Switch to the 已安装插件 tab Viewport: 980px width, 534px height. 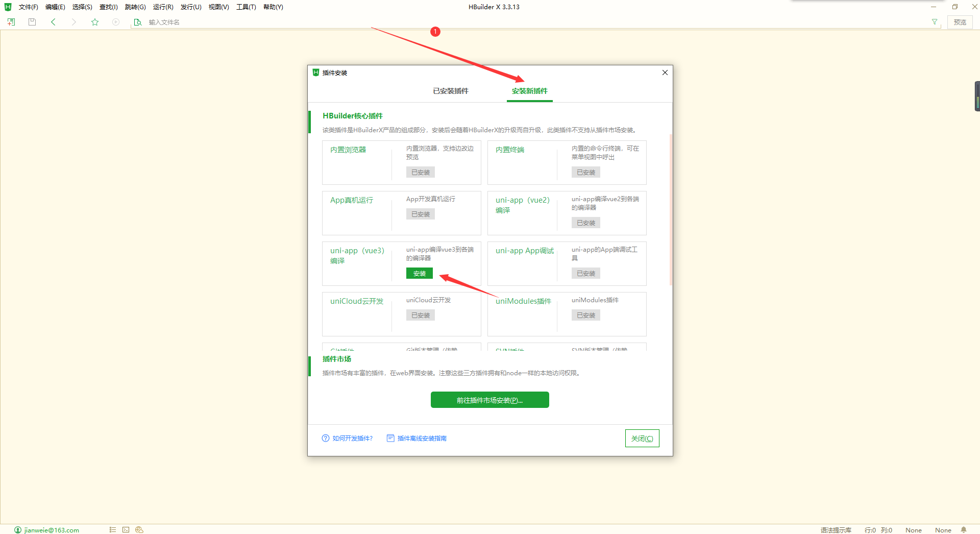tap(451, 91)
